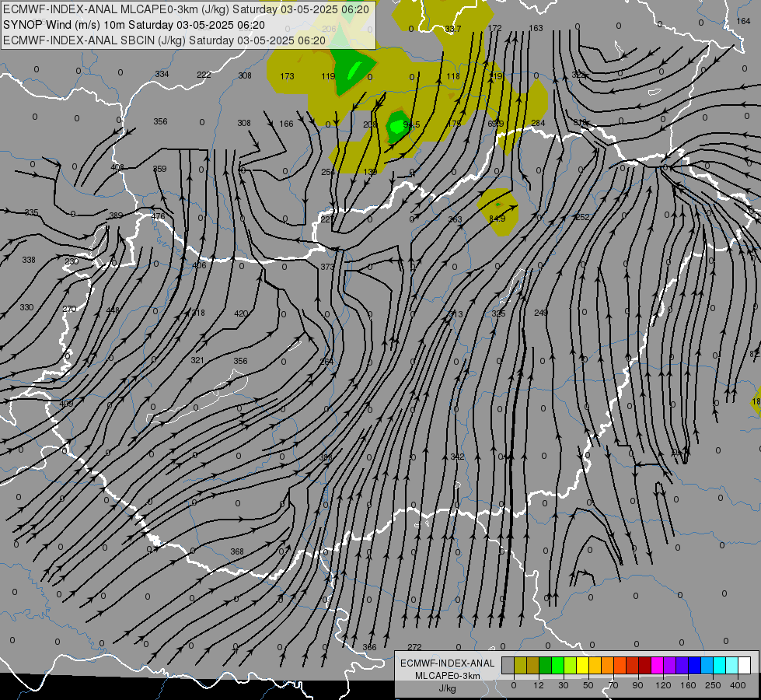
Task: Click the 408 map value
Action: coord(117,167)
